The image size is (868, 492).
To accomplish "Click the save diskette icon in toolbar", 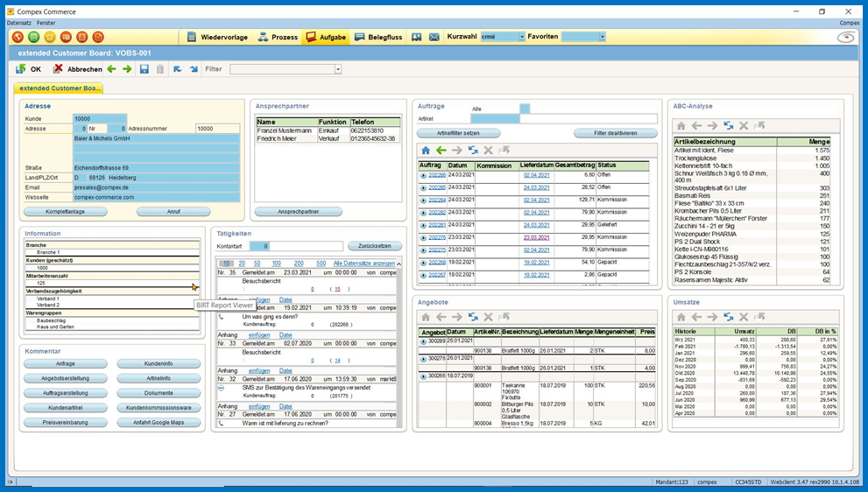I will pos(145,69).
